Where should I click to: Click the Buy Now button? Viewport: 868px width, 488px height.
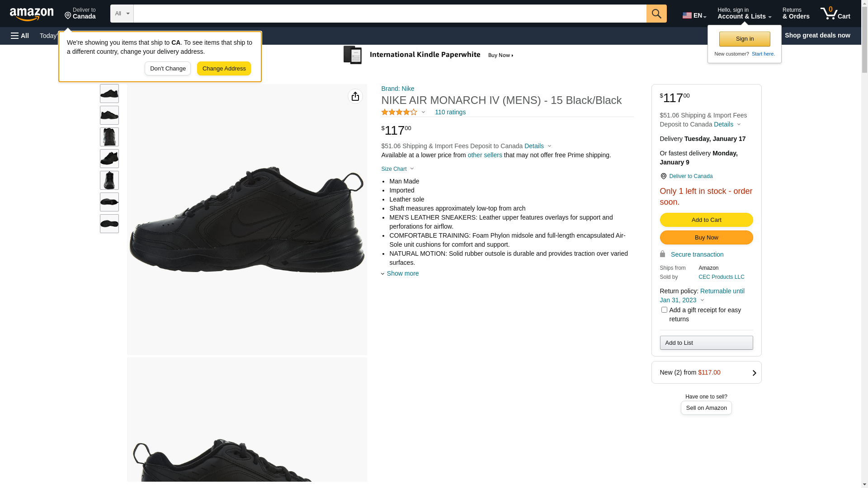click(706, 238)
